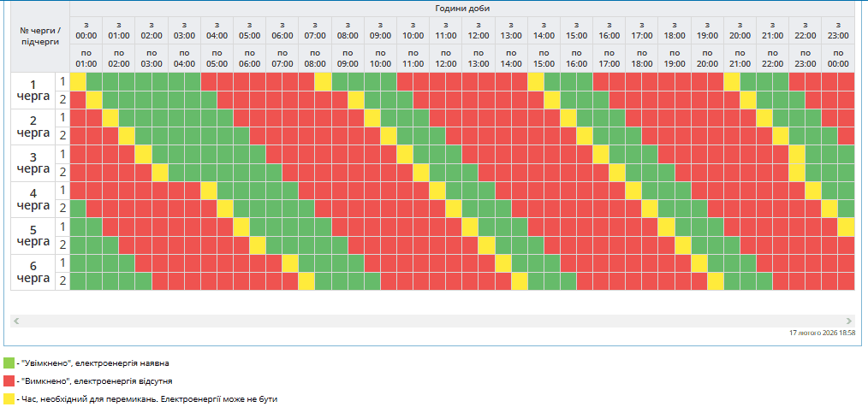Screen dimensions: 868x407
Task: Click the "3 черга" row label
Action: pyautogui.click(x=33, y=163)
